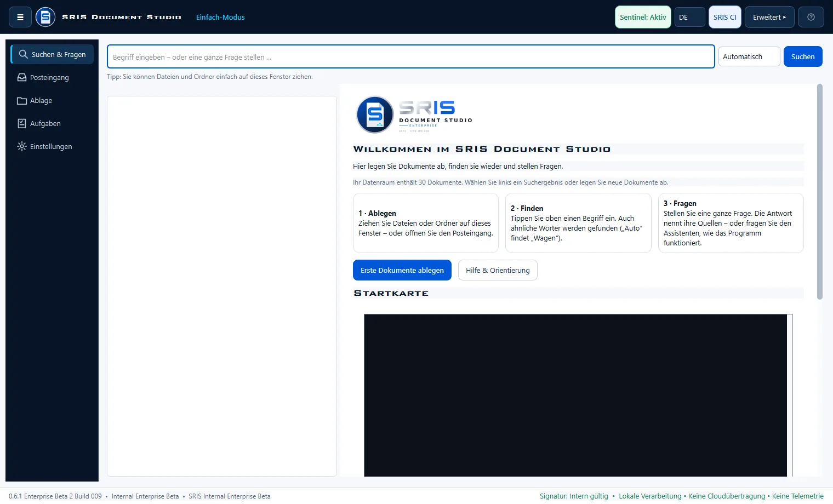833x504 pixels.
Task: Open the Ablage section
Action: 52,100
